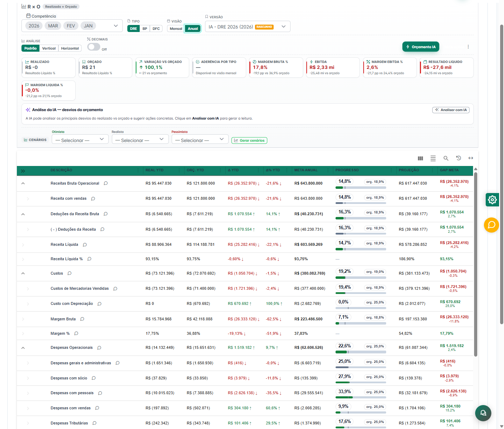Image resolution: width=504 pixels, height=429 pixels.
Task: Open the orange chat bubble button
Action: (491, 225)
